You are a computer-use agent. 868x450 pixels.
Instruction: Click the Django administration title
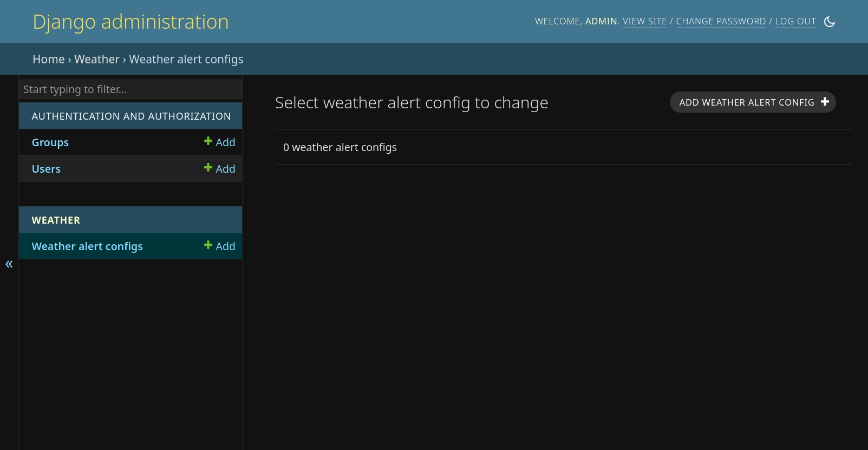point(130,22)
